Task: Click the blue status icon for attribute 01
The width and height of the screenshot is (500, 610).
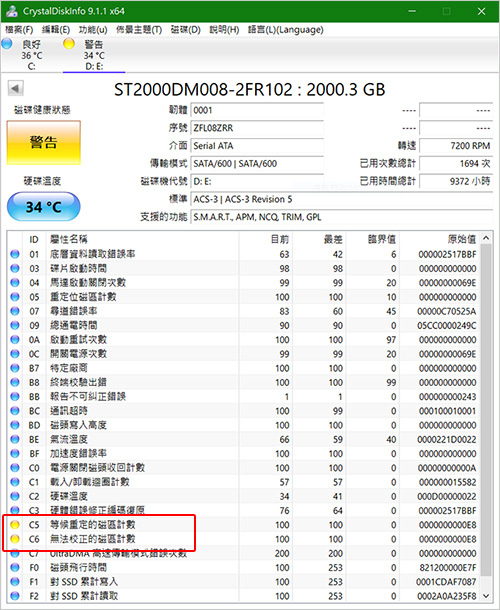Action: point(15,254)
